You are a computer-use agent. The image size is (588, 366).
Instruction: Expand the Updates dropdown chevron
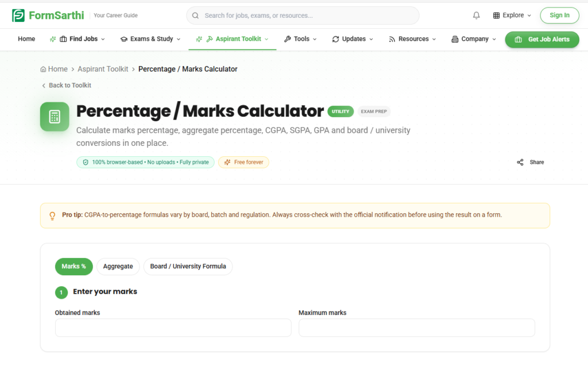click(x=372, y=39)
